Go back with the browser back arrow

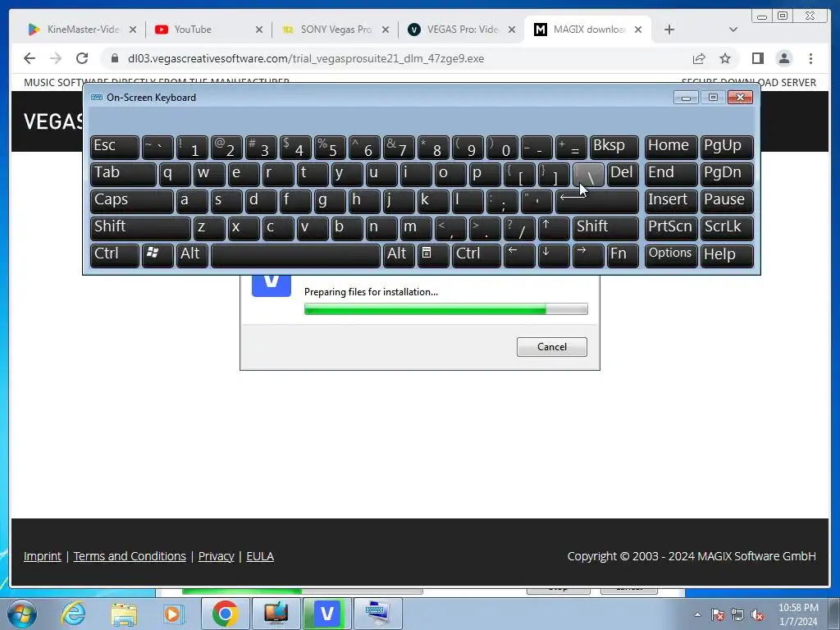pos(30,58)
